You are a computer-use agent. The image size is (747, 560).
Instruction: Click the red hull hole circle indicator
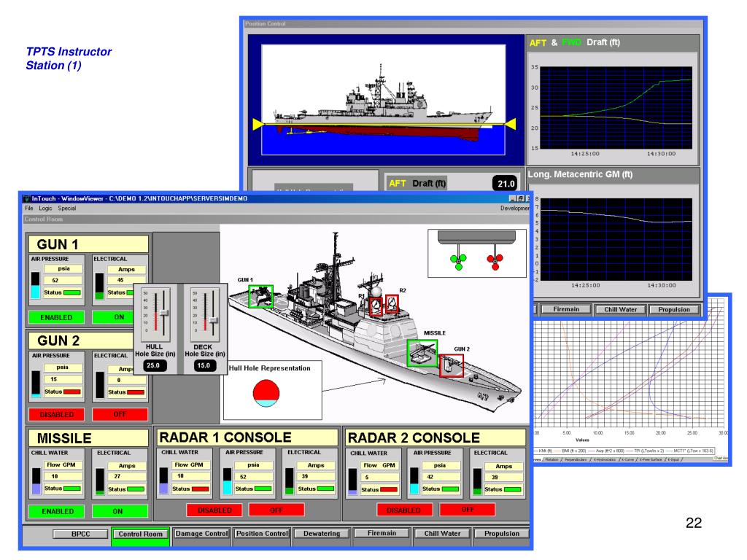[266, 393]
